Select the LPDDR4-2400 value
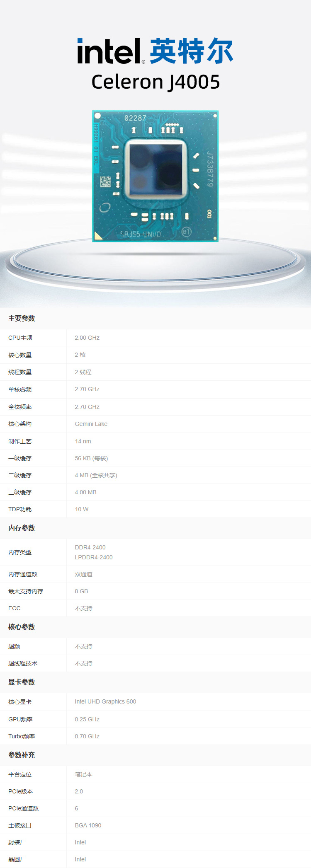 94,557
